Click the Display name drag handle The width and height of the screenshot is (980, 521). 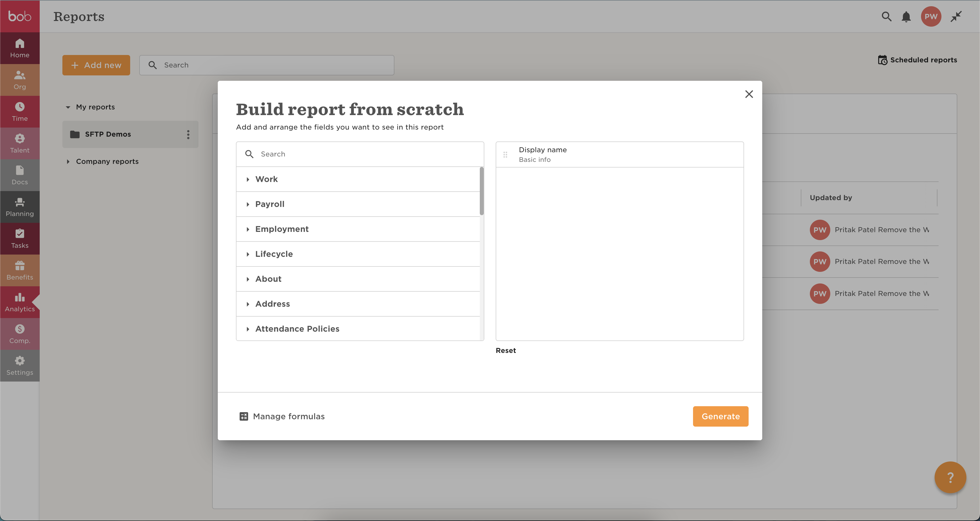pos(505,155)
